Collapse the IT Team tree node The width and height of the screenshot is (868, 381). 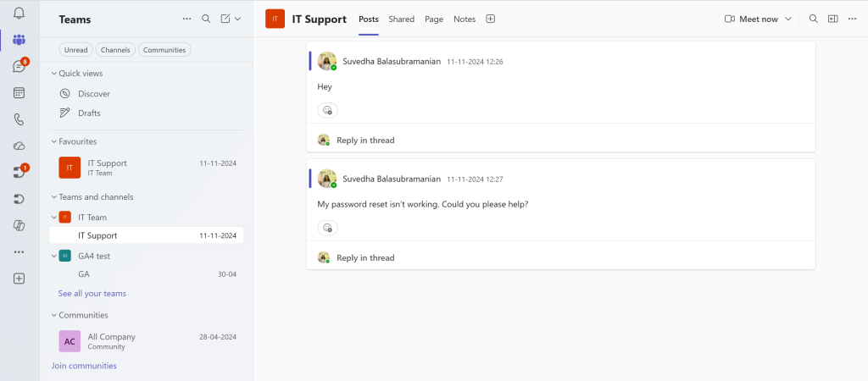(x=54, y=218)
